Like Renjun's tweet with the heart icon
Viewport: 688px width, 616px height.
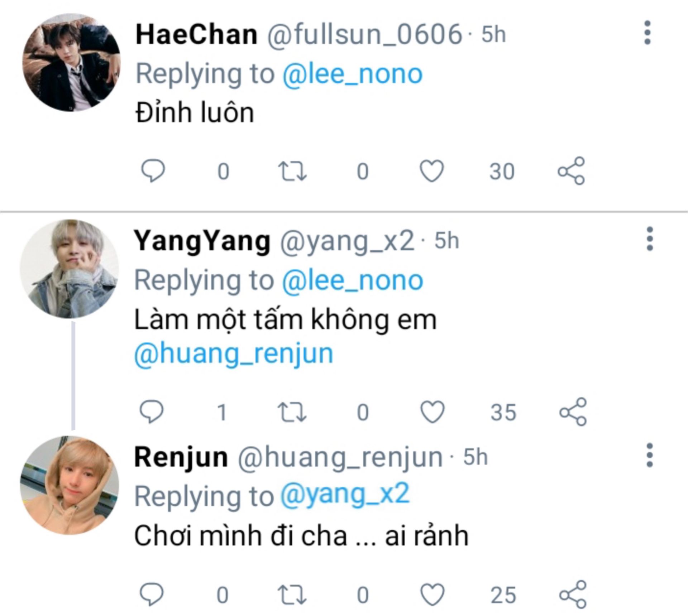tap(433, 595)
